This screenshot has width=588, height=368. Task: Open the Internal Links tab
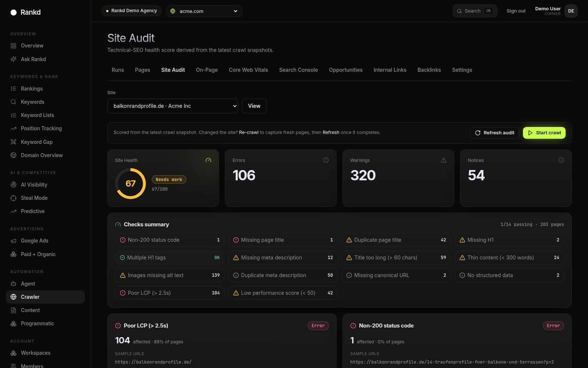pyautogui.click(x=390, y=70)
